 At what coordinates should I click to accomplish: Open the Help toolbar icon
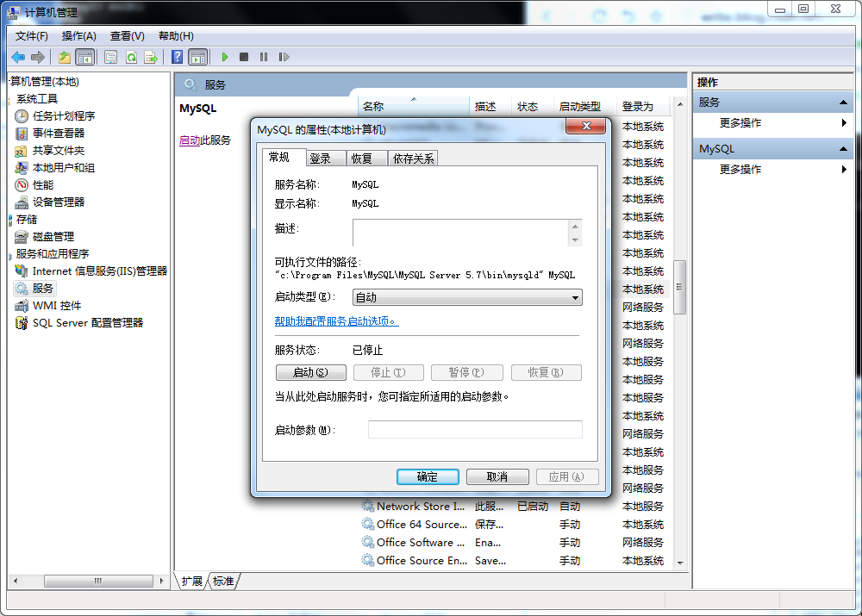[x=177, y=57]
